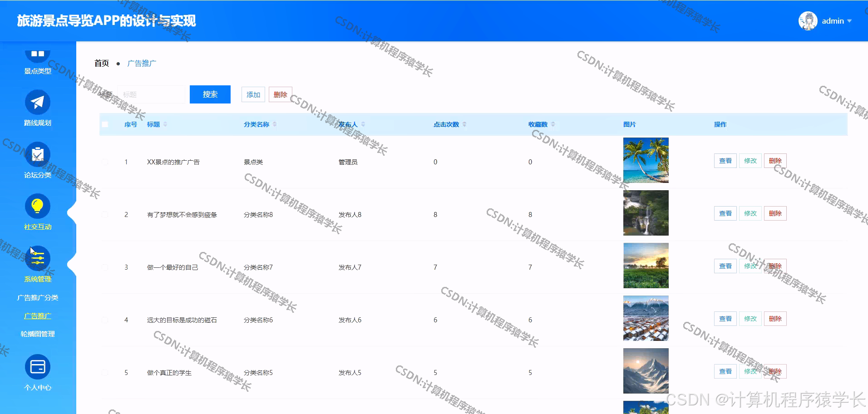Sort by 标题 column arrows
Image resolution: width=868 pixels, height=414 pixels.
pyautogui.click(x=165, y=124)
